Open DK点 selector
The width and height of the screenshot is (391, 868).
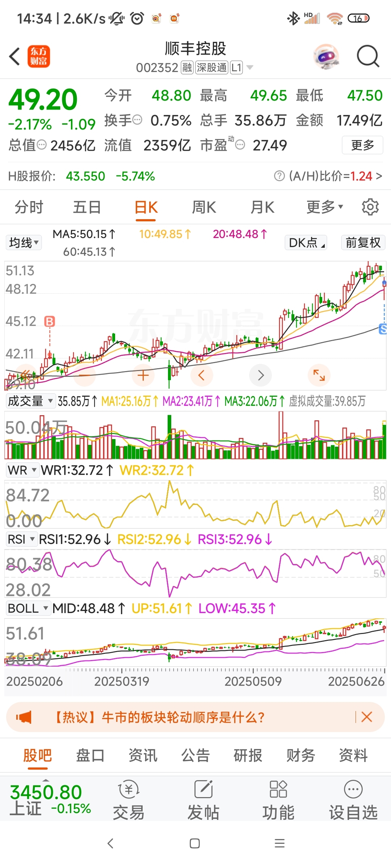[306, 243]
